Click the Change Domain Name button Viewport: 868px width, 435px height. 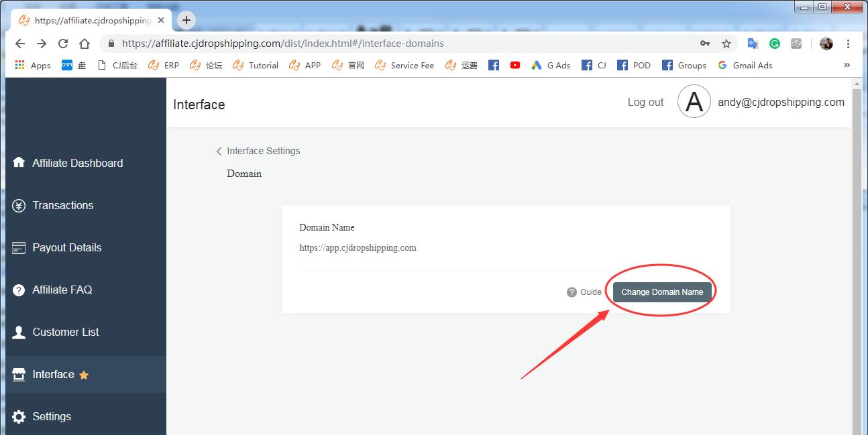tap(661, 292)
